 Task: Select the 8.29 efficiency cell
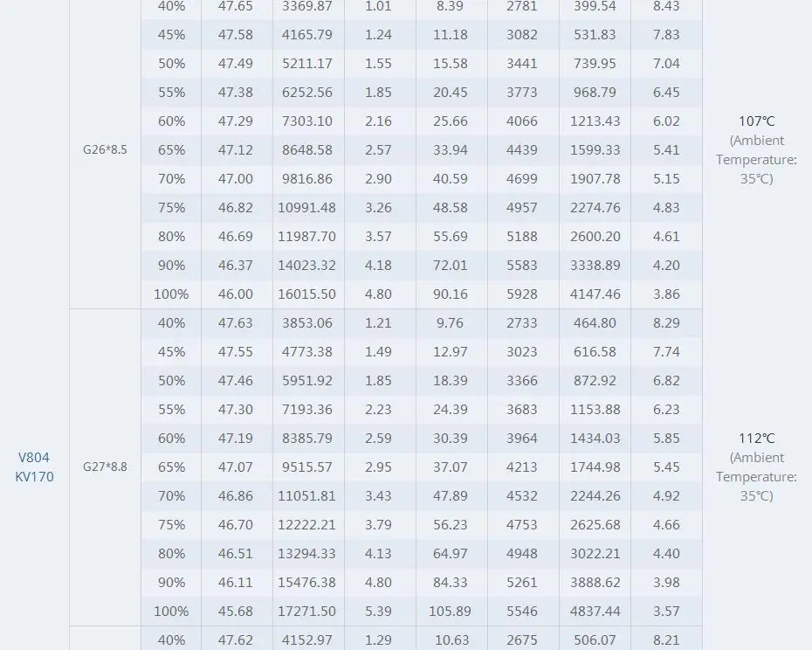coord(666,323)
